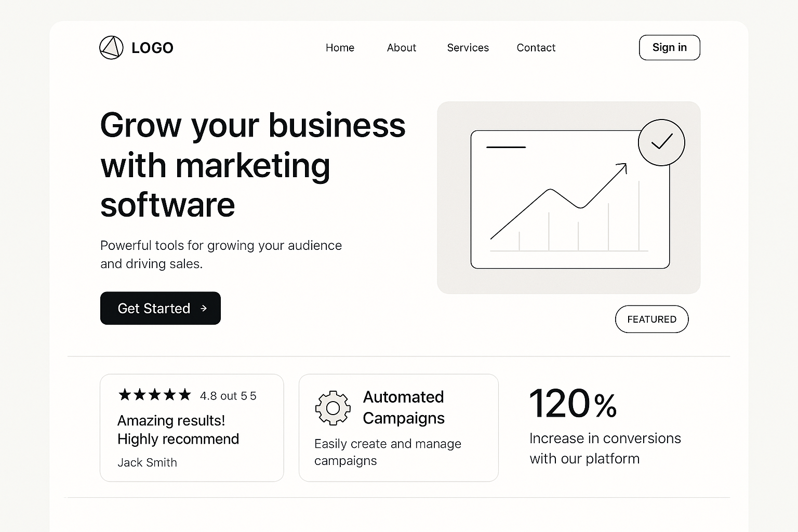Navigate to the Contact page
The width and height of the screenshot is (798, 532).
[536, 48]
